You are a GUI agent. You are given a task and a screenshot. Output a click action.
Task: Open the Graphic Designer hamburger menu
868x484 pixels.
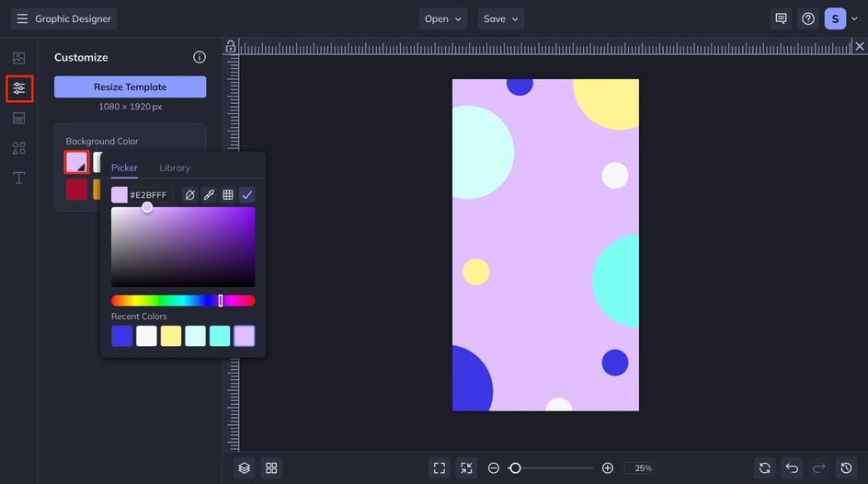coord(22,18)
